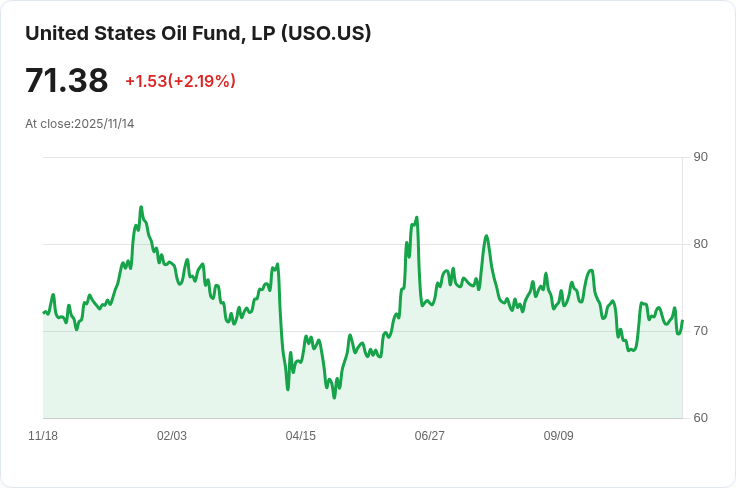Select the 06/27 date on x-axis
Screen dimensions: 736x488
tap(430, 436)
